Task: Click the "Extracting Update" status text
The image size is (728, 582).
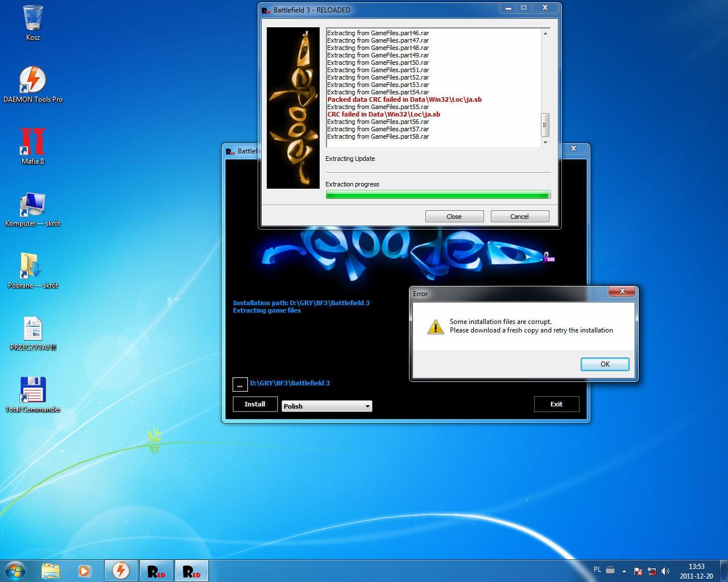Action: [350, 159]
